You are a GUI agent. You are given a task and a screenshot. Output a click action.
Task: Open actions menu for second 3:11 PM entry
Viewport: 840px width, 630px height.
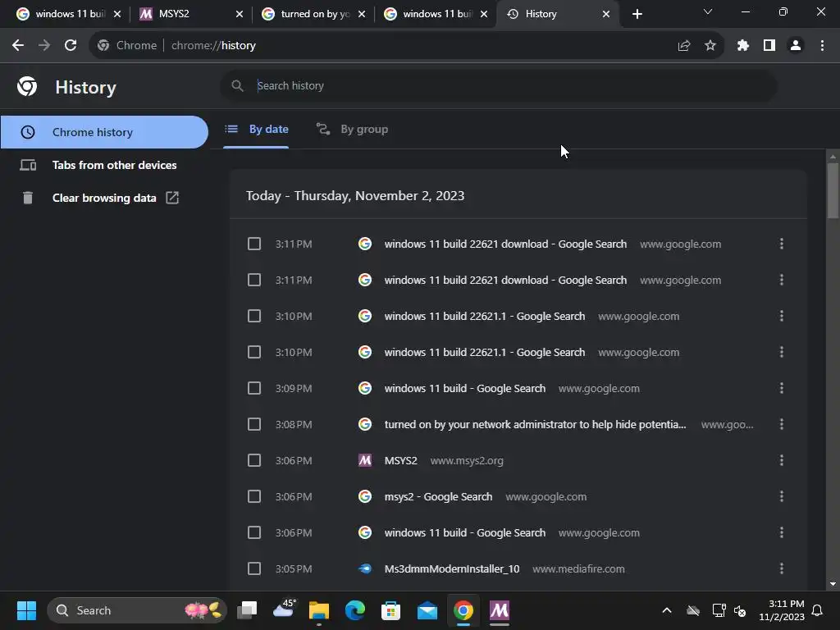pos(782,280)
